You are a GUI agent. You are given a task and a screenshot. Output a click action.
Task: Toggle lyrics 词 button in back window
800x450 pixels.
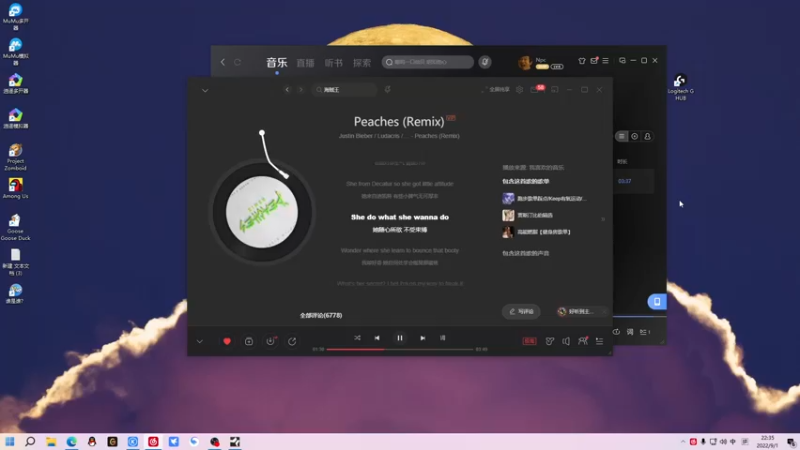tap(630, 332)
